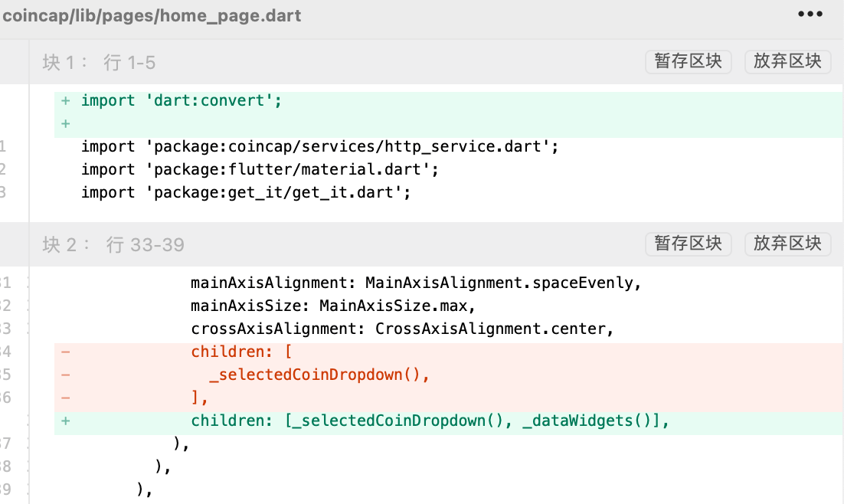Screen dimensions: 844x504
Task: Select the mainAxisSize: MainAxisSize.max line
Action: tap(333, 306)
